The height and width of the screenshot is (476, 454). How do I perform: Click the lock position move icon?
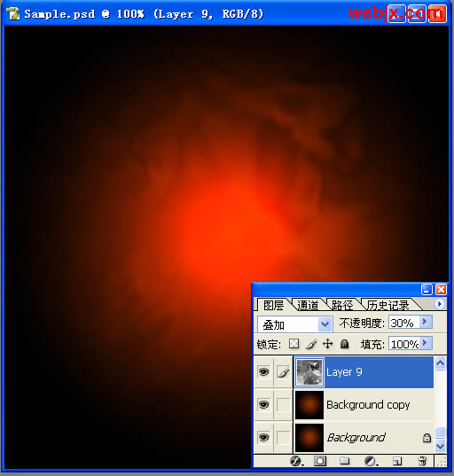pos(327,344)
